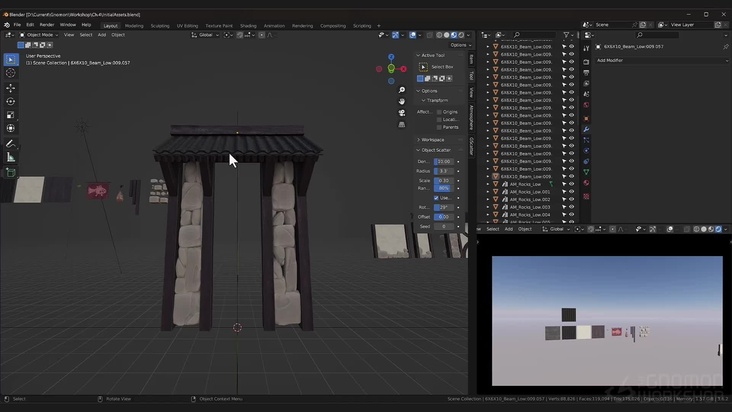Open the Particles properties tab icon

[586, 140]
